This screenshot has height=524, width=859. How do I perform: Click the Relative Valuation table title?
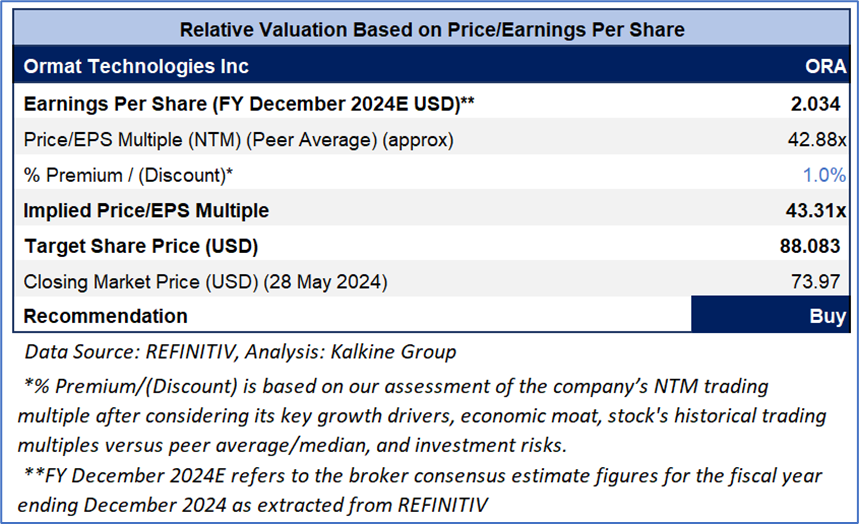[432, 29]
